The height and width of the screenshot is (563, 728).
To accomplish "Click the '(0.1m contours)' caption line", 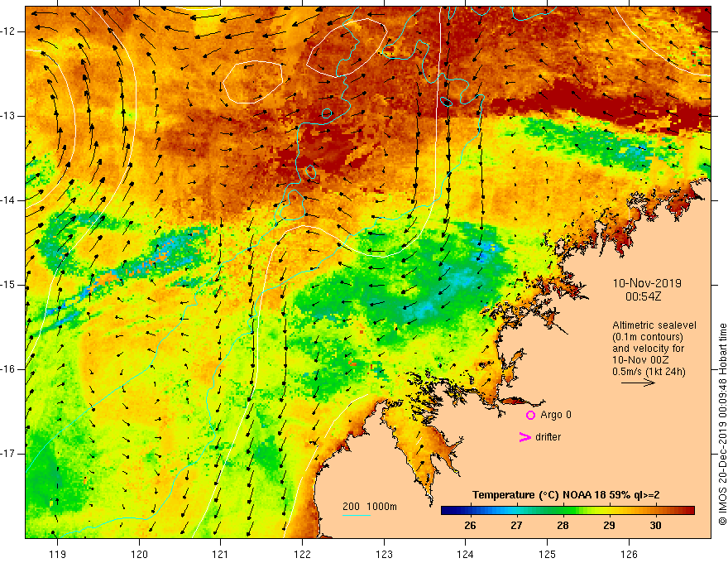I will 648,337.
